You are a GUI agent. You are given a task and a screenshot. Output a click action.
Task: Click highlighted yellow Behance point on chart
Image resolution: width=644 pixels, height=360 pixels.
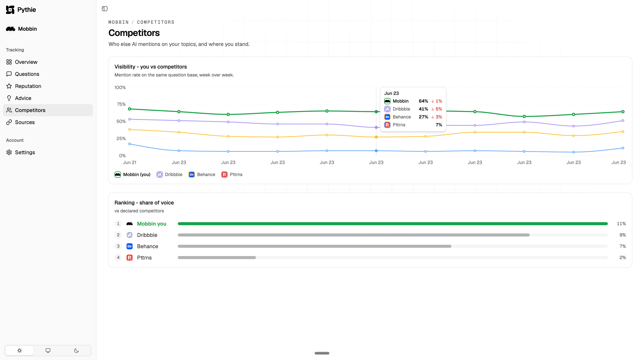(376, 137)
